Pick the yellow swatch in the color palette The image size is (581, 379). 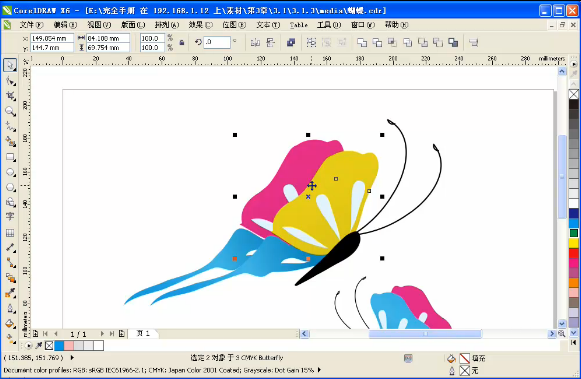tap(574, 243)
